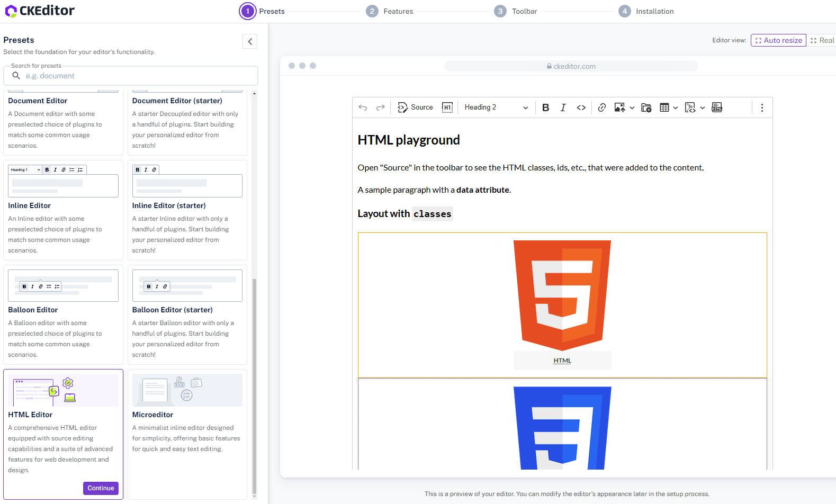Click the insert image icon

(x=619, y=107)
